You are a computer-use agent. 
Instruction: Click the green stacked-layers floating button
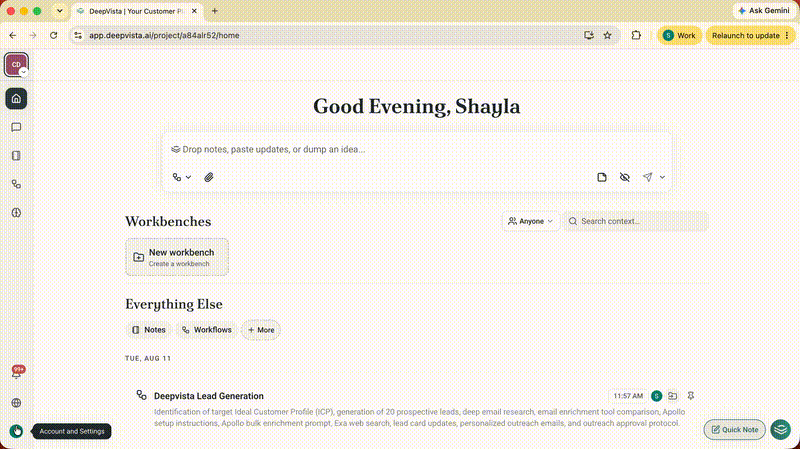pyautogui.click(x=781, y=430)
